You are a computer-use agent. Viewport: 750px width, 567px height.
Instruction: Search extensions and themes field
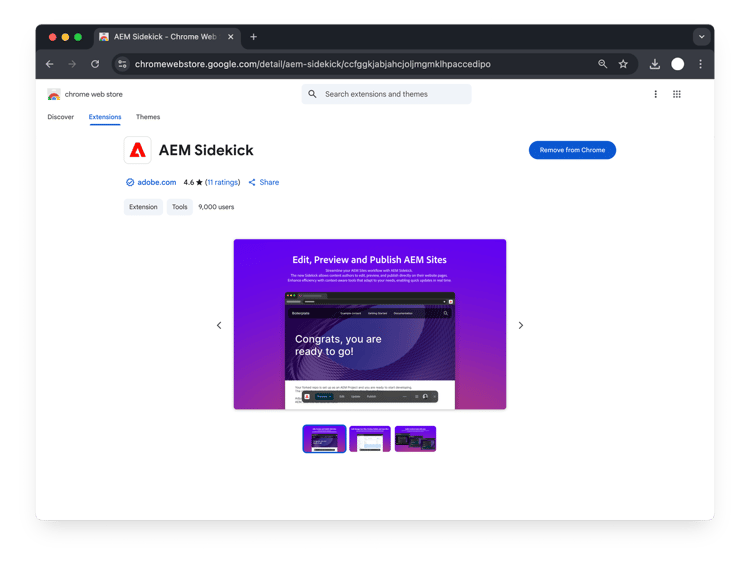click(386, 94)
